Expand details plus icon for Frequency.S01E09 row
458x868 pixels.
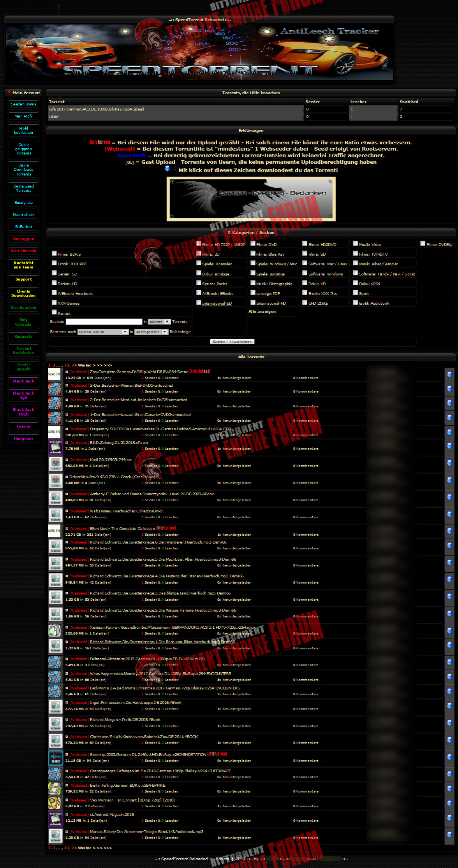coord(67,429)
